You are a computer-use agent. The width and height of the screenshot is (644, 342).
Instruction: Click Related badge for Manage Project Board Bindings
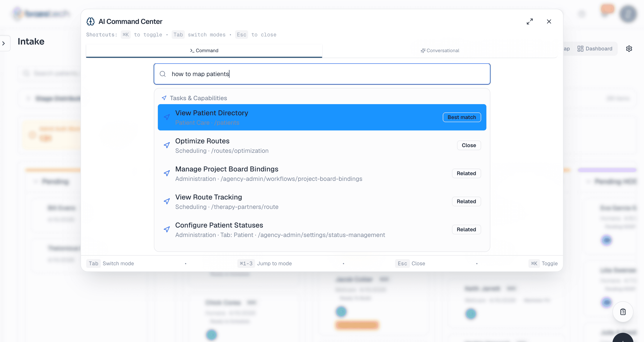pyautogui.click(x=466, y=173)
